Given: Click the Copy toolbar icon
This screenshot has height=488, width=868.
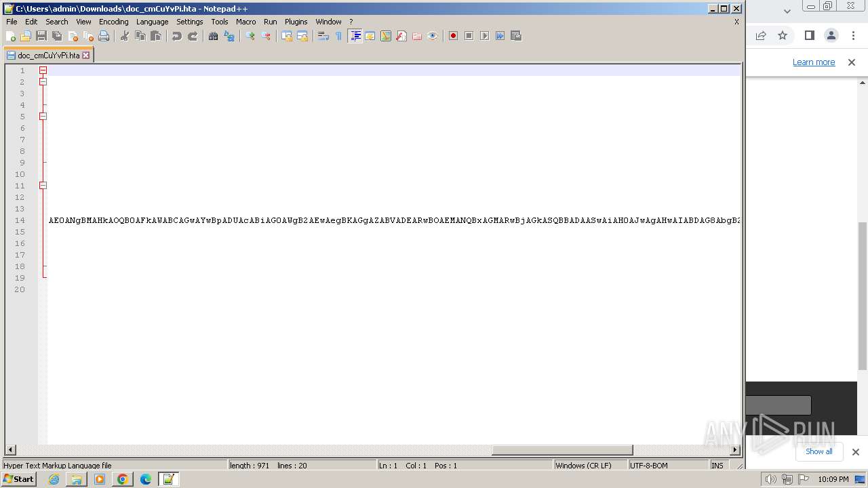Looking at the screenshot, I should point(140,36).
